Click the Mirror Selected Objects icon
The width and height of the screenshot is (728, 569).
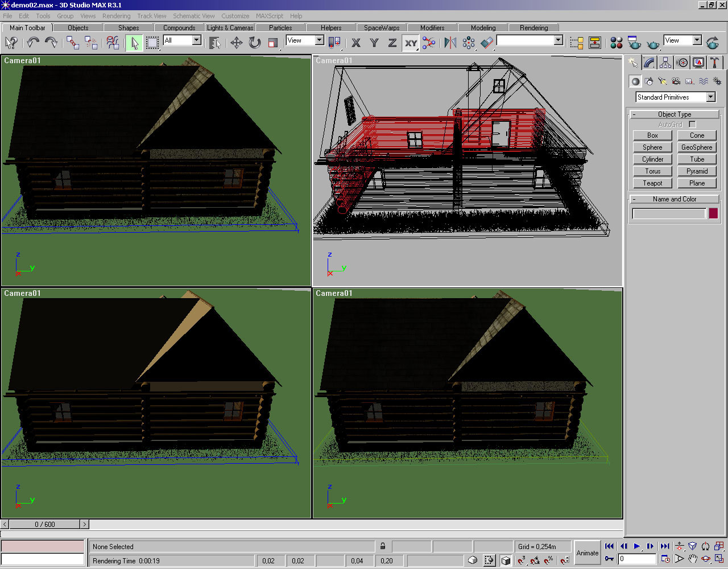[x=450, y=43]
